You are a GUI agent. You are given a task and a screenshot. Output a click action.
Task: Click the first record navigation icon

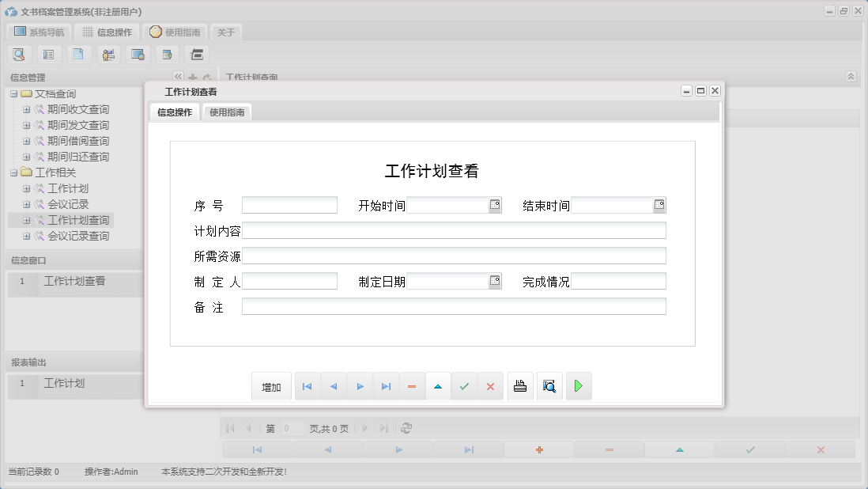tap(307, 385)
